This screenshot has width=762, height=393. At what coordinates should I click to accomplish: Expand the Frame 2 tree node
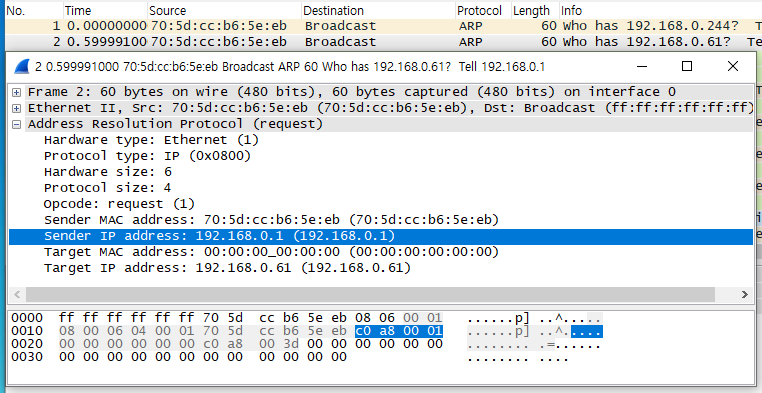pyautogui.click(x=17, y=92)
